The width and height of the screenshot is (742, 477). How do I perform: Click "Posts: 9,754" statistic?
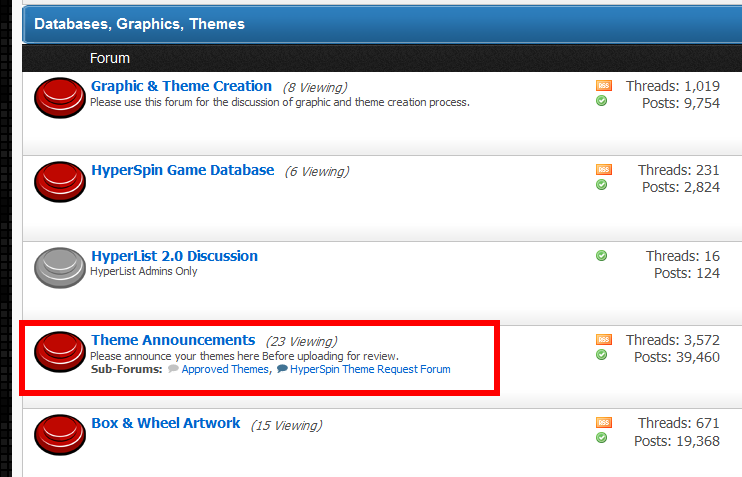tap(680, 103)
